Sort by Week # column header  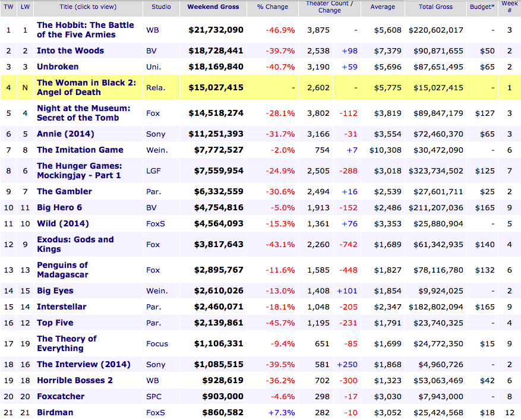509,7
